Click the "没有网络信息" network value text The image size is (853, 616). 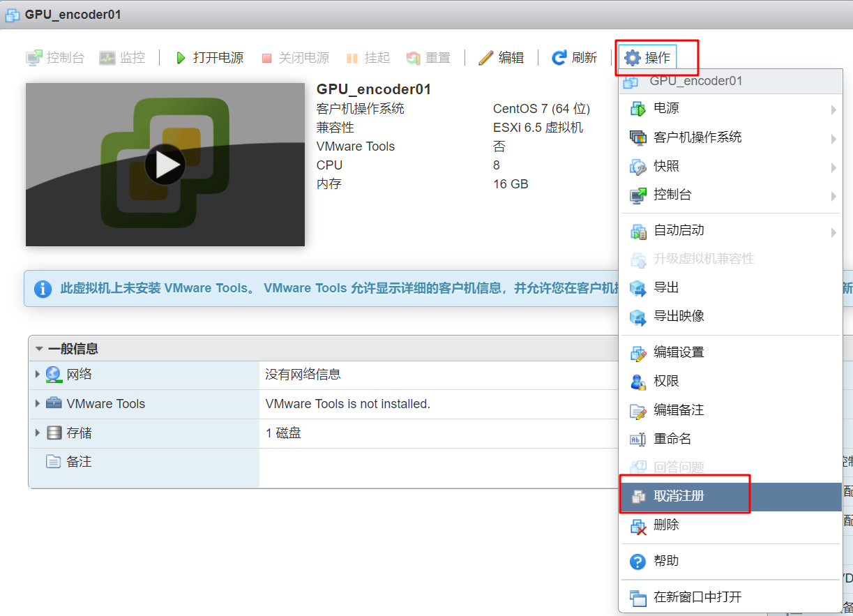tap(303, 375)
